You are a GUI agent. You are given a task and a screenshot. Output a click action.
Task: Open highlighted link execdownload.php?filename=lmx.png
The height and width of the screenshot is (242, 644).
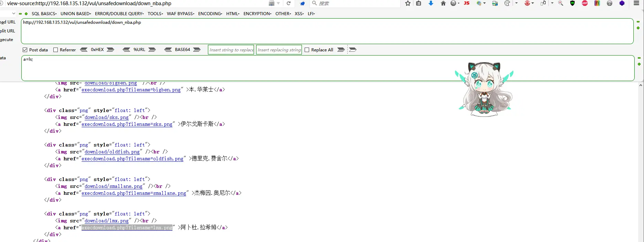(x=127, y=228)
